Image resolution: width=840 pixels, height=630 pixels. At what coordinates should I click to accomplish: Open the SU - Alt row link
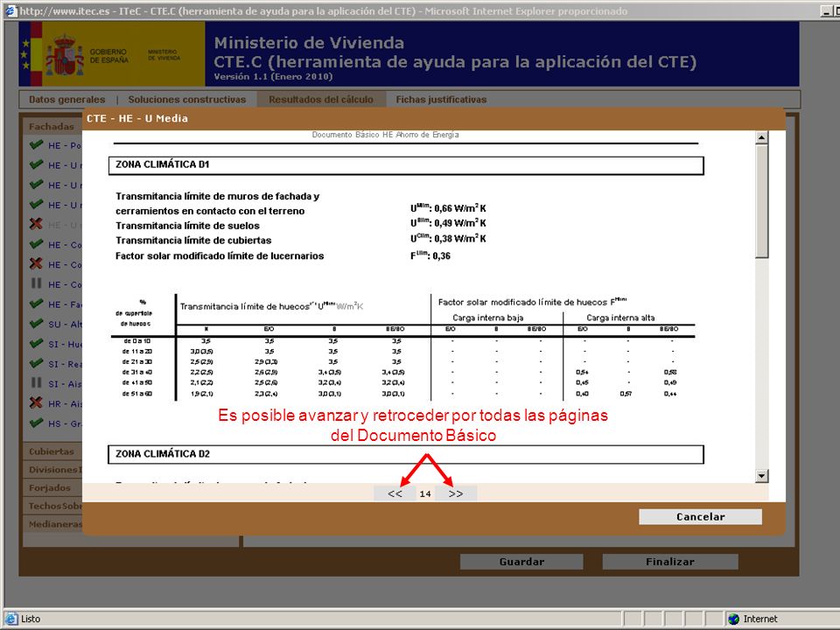click(65, 324)
